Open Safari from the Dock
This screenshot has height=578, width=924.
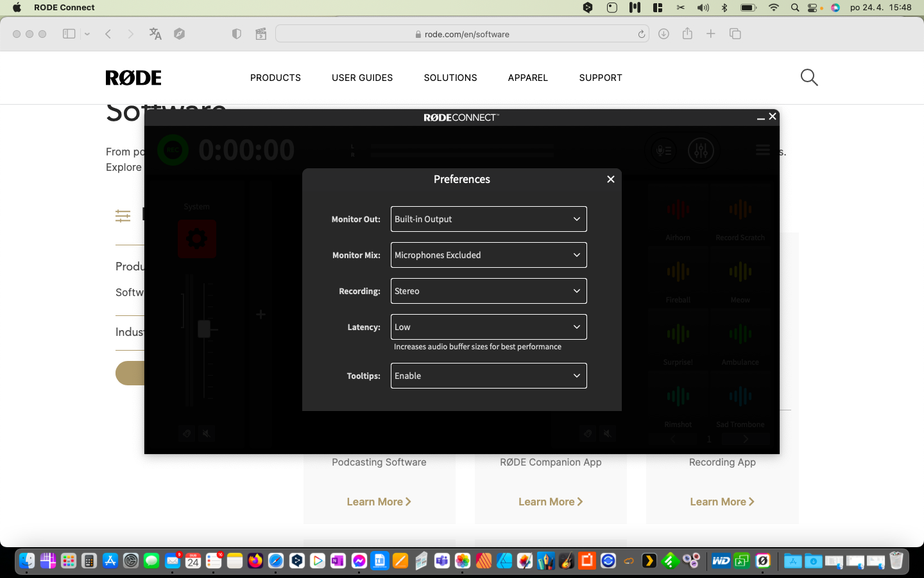pyautogui.click(x=276, y=561)
